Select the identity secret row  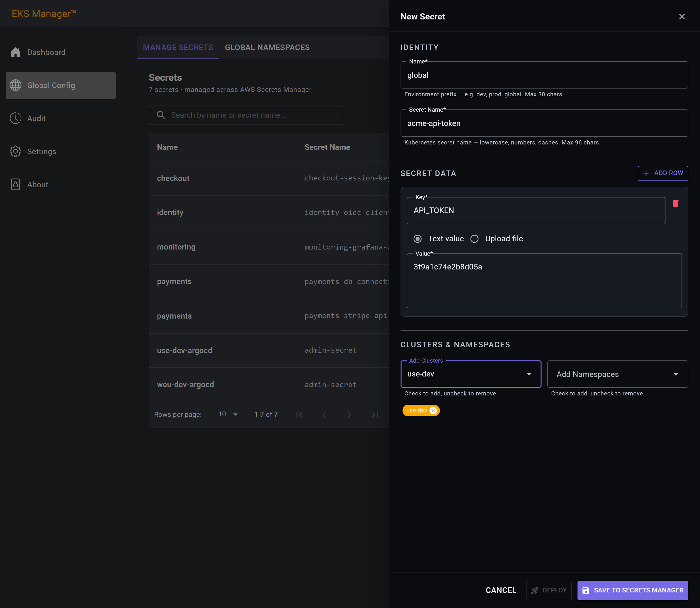[269, 213]
